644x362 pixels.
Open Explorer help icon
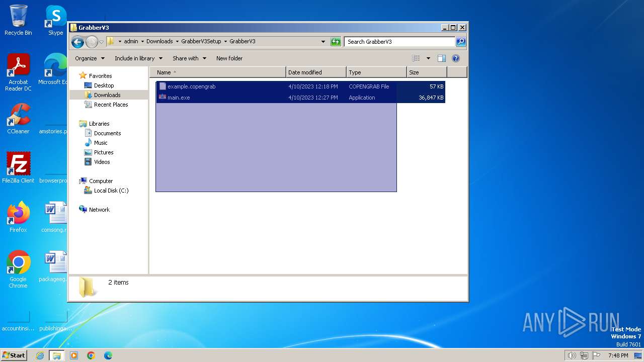456,58
